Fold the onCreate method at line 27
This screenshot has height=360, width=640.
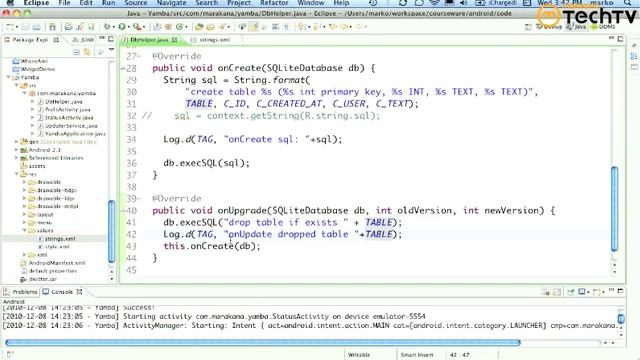[x=140, y=56]
